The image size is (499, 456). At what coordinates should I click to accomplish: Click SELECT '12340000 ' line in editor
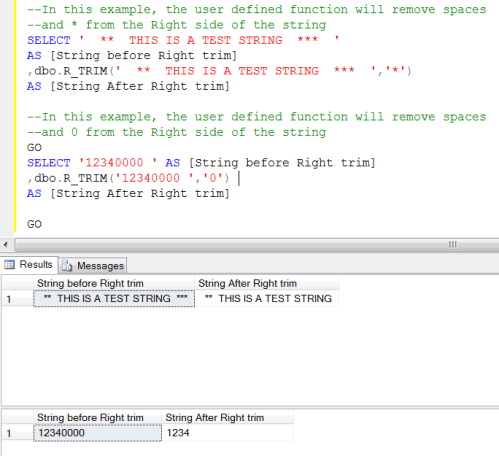coord(201,163)
